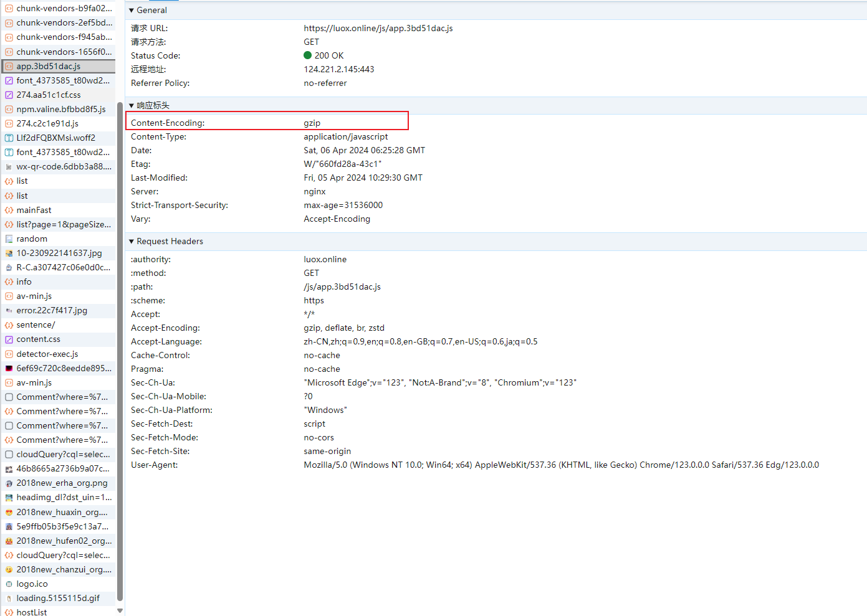Collapse the Request Headers section
The width and height of the screenshot is (867, 616).
[132, 241]
